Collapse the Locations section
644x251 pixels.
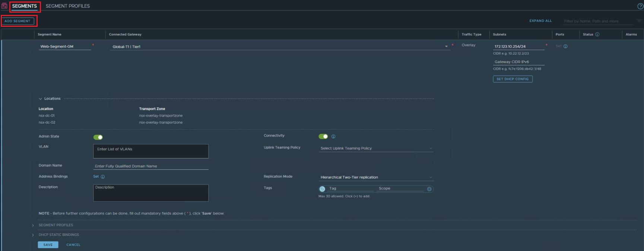[40, 99]
